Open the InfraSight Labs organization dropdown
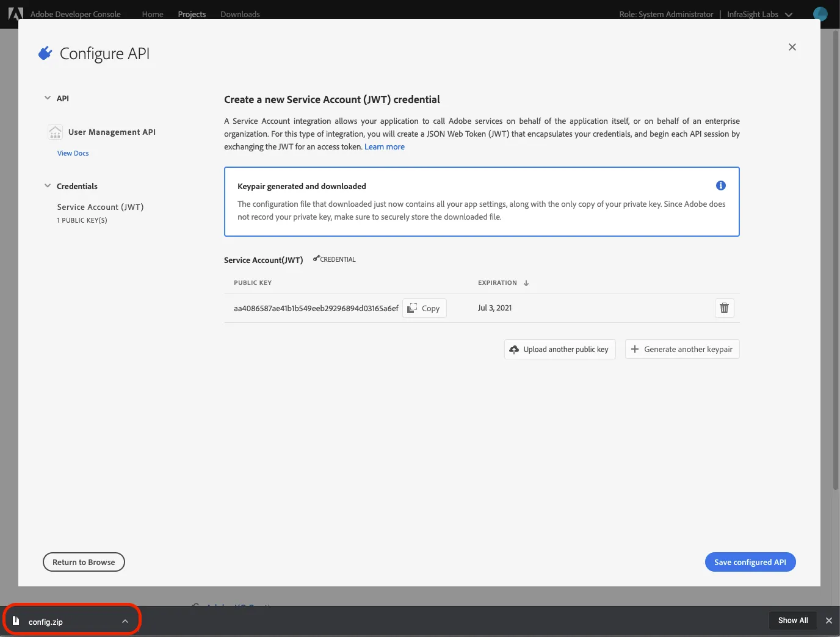This screenshot has width=840, height=637. (x=759, y=14)
